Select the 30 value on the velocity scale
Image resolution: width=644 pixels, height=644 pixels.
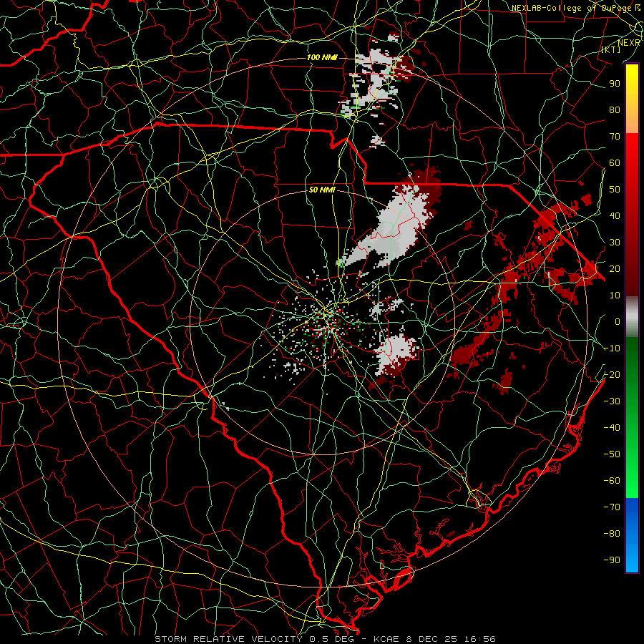click(615, 243)
